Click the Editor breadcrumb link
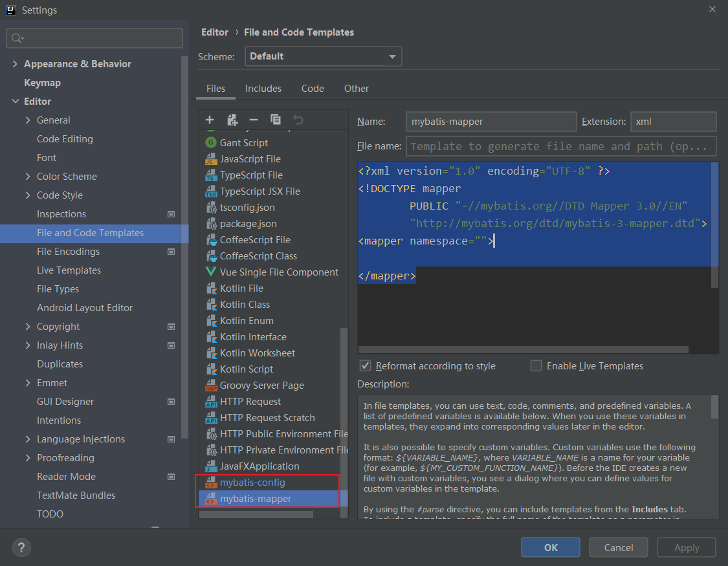The width and height of the screenshot is (728, 566). [x=214, y=32]
